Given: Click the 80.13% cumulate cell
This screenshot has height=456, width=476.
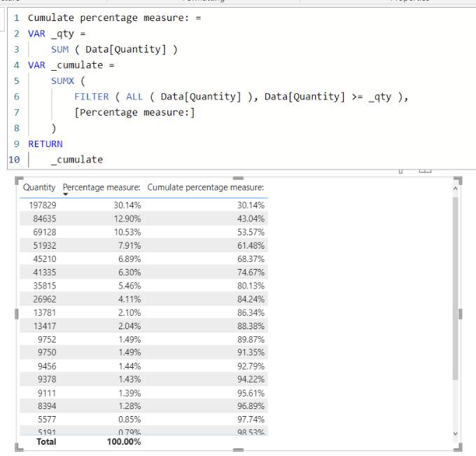Looking at the screenshot, I should click(x=251, y=286).
